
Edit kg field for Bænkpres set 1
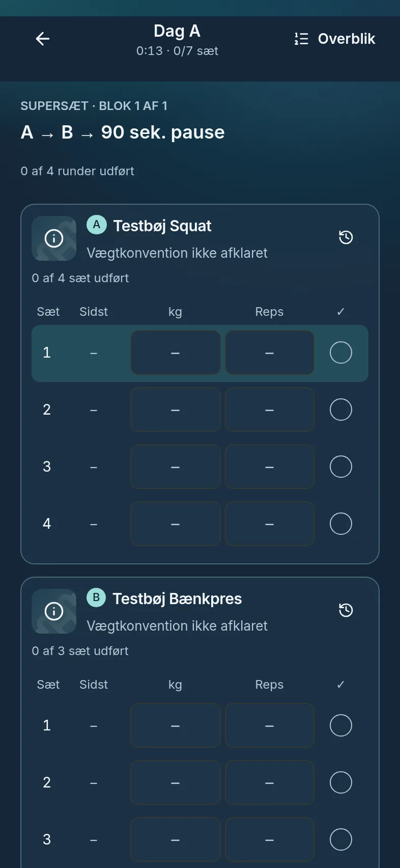point(176,725)
